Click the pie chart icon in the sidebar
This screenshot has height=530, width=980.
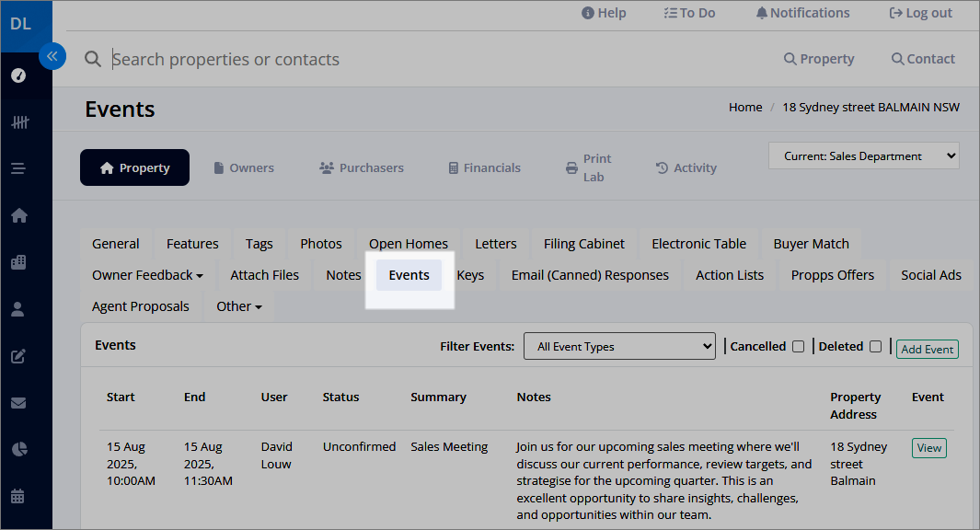[19, 449]
